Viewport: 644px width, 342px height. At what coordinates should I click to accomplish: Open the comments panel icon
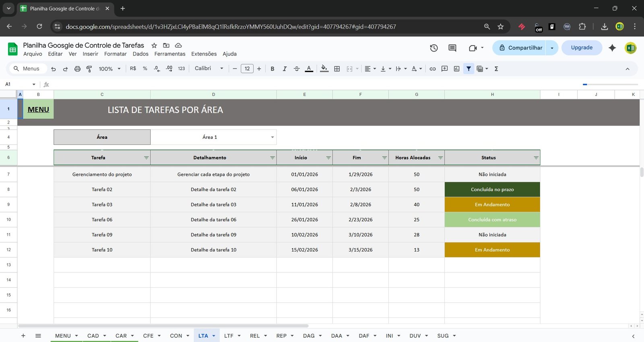pos(452,48)
